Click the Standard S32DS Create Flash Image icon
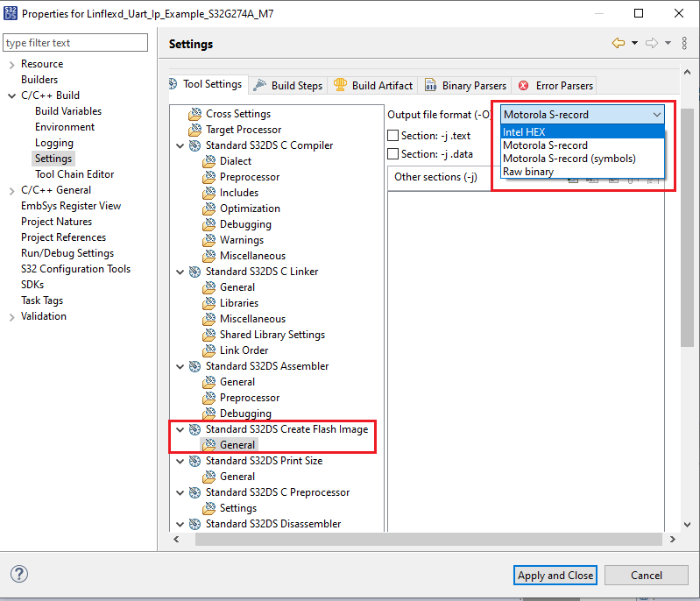This screenshot has height=601, width=700. click(x=194, y=429)
